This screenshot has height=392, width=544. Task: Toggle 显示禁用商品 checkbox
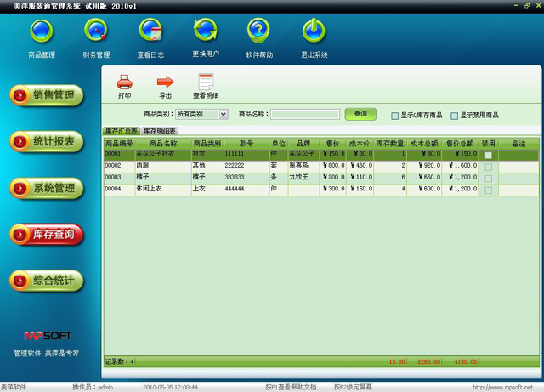(x=454, y=115)
